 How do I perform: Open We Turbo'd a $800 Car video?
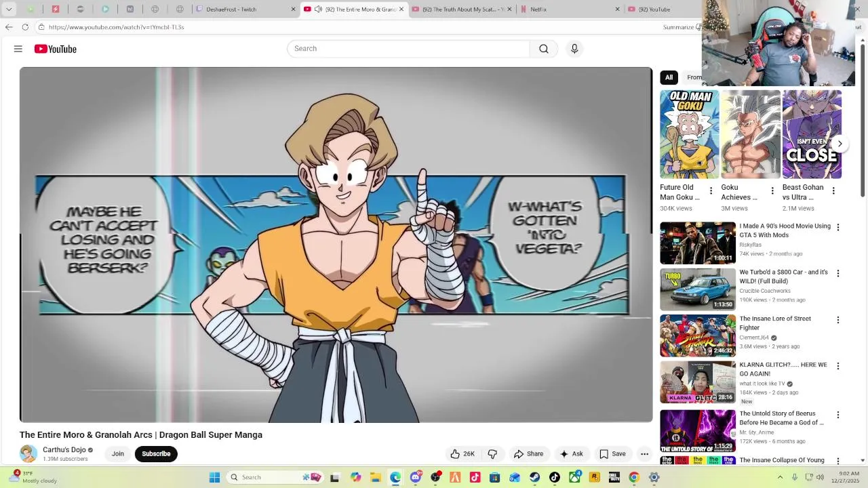coord(698,289)
